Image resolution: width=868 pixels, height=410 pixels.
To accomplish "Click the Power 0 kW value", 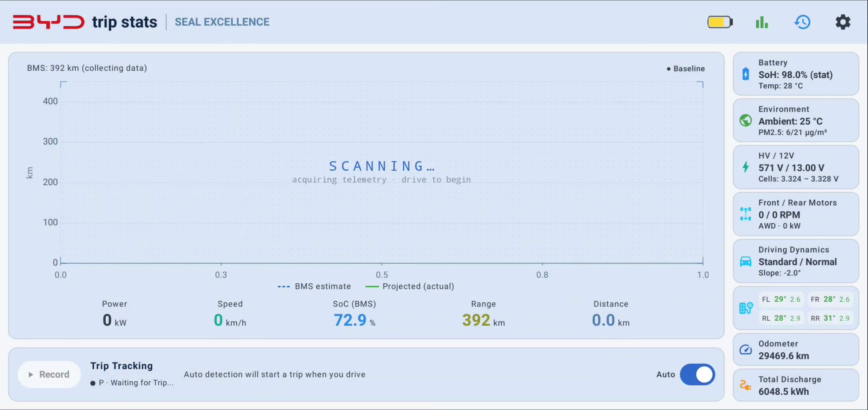I will (114, 320).
